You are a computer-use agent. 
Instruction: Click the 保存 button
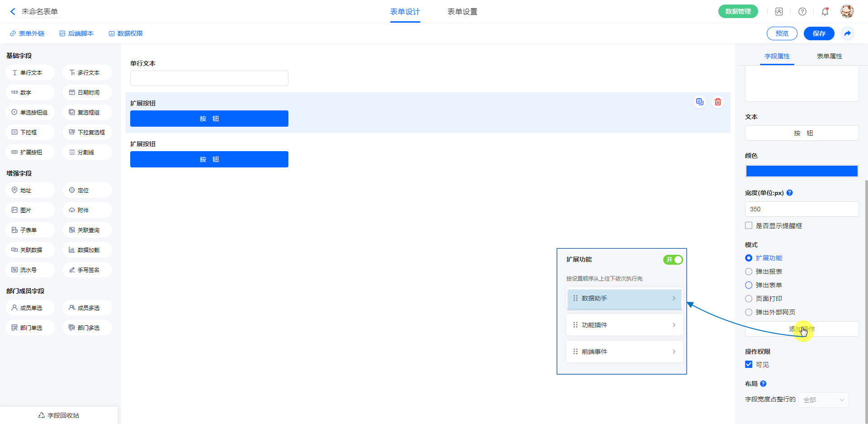point(819,33)
